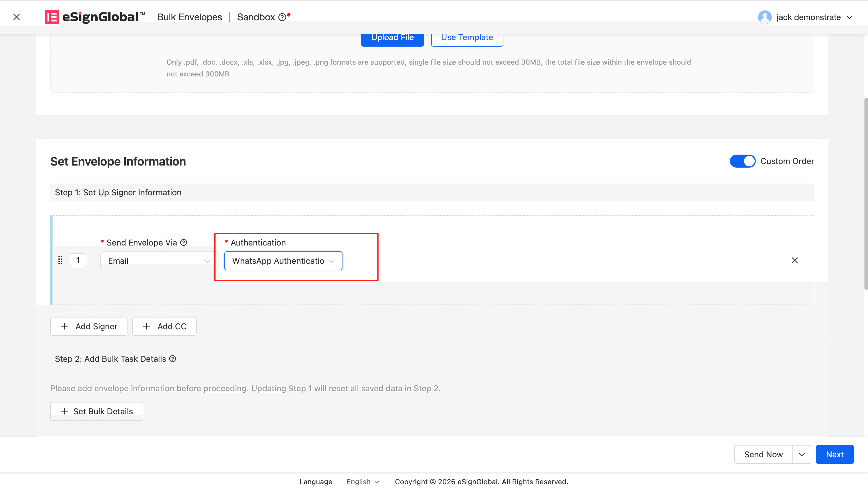The image size is (868, 491).
Task: Click the Sandbox help question icon
Action: click(x=282, y=17)
